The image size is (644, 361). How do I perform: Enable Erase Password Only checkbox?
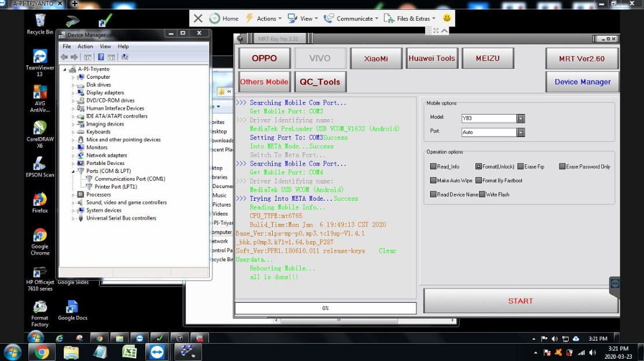[x=562, y=167]
